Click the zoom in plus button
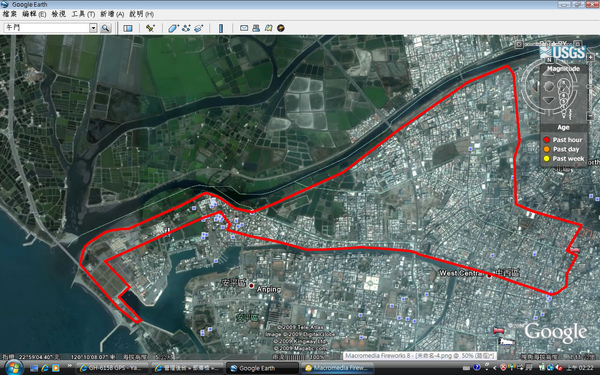Viewport: 600px width, 375px height. point(590,57)
